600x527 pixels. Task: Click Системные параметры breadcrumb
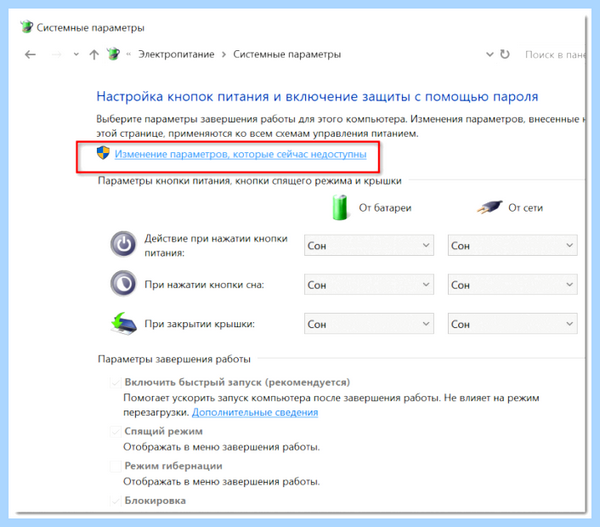[x=287, y=54]
